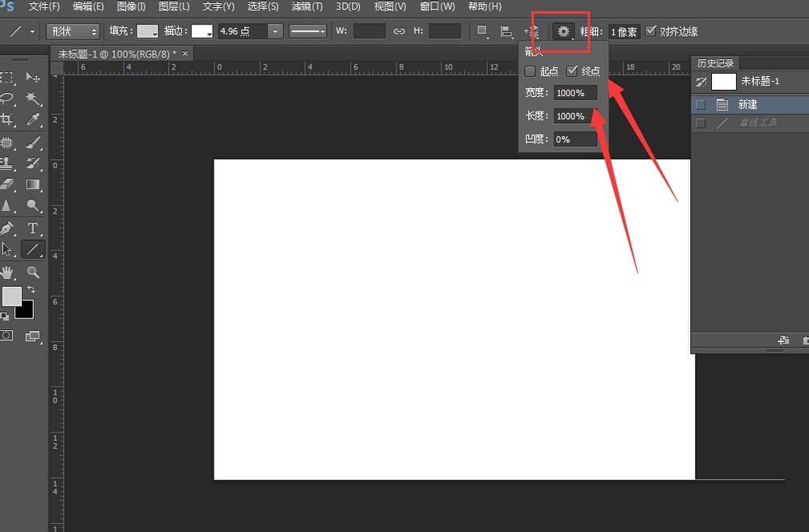Open the stroke style dropdown
Image resolution: width=809 pixels, height=532 pixels.
[x=307, y=31]
